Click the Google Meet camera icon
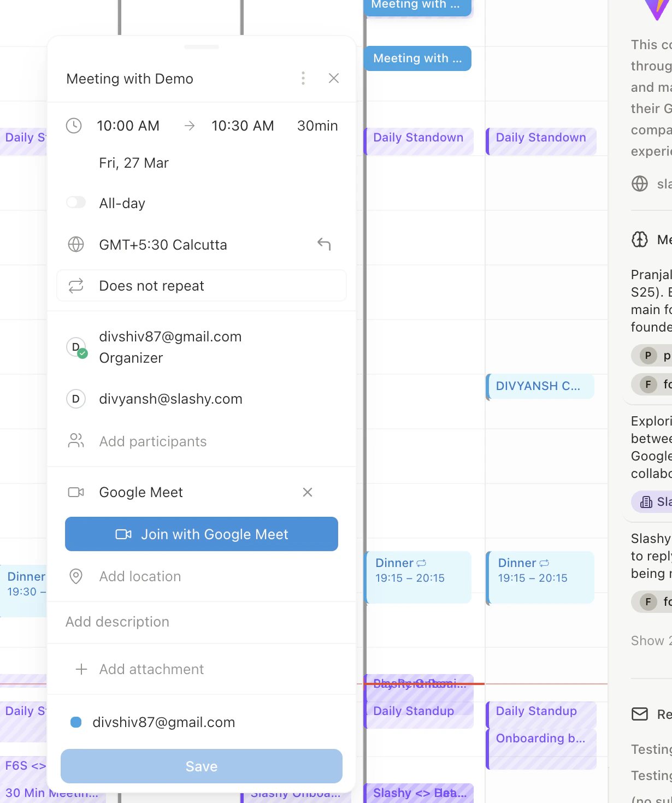This screenshot has width=672, height=803. (76, 492)
